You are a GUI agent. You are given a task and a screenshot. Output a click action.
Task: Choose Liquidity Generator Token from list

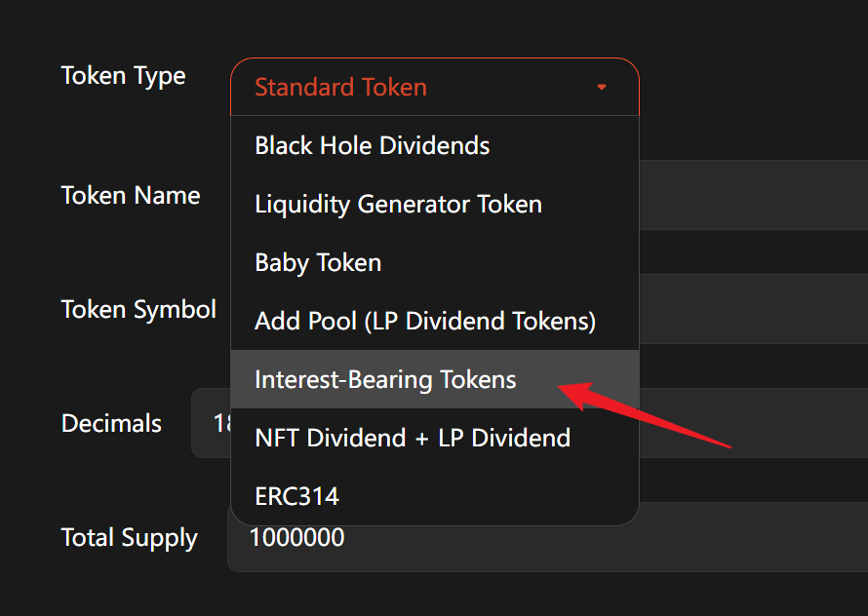point(398,205)
